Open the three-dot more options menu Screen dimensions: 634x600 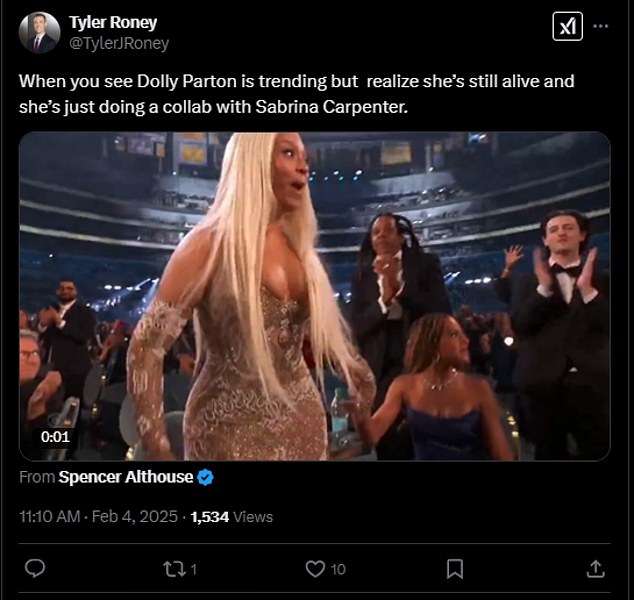(600, 26)
